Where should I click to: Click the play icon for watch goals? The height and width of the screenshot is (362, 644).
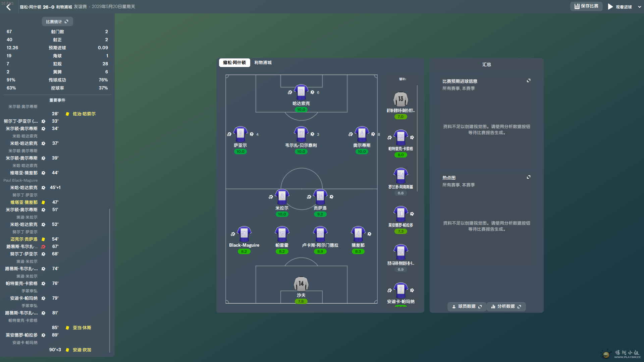pos(610,7)
